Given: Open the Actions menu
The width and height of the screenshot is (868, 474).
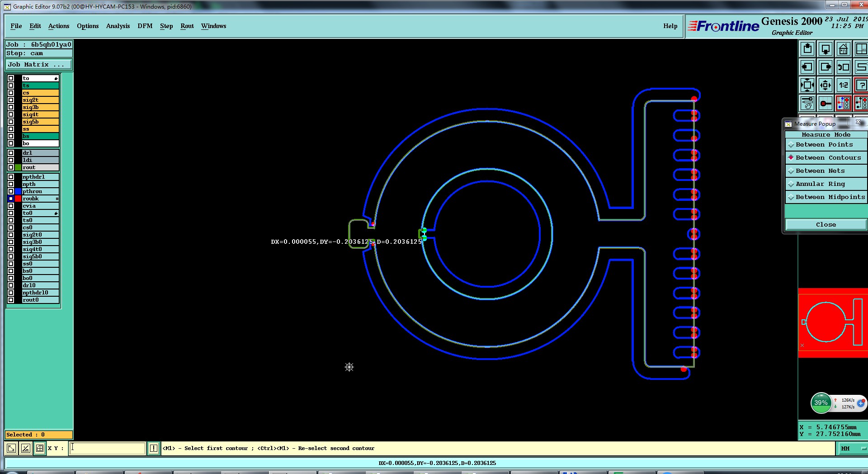Looking at the screenshot, I should [x=59, y=26].
